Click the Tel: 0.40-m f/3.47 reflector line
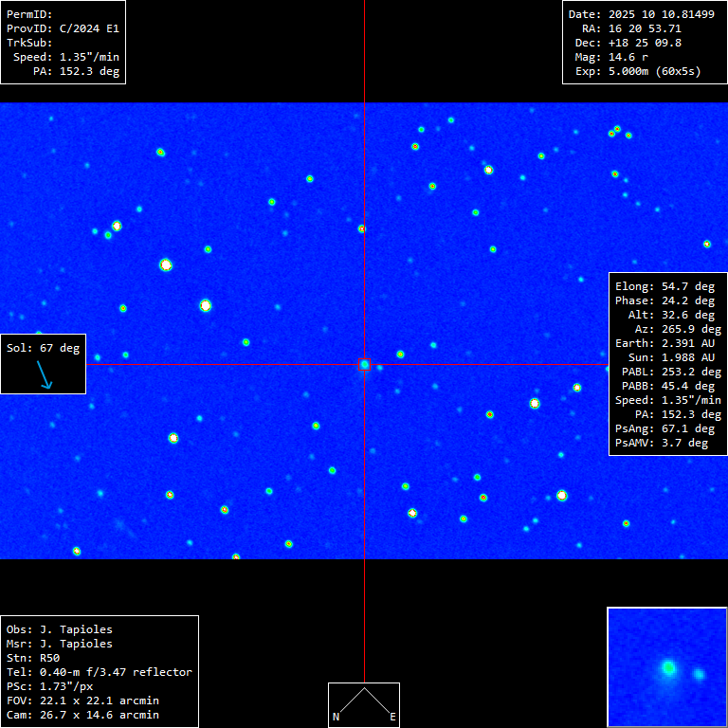 pyautogui.click(x=100, y=672)
